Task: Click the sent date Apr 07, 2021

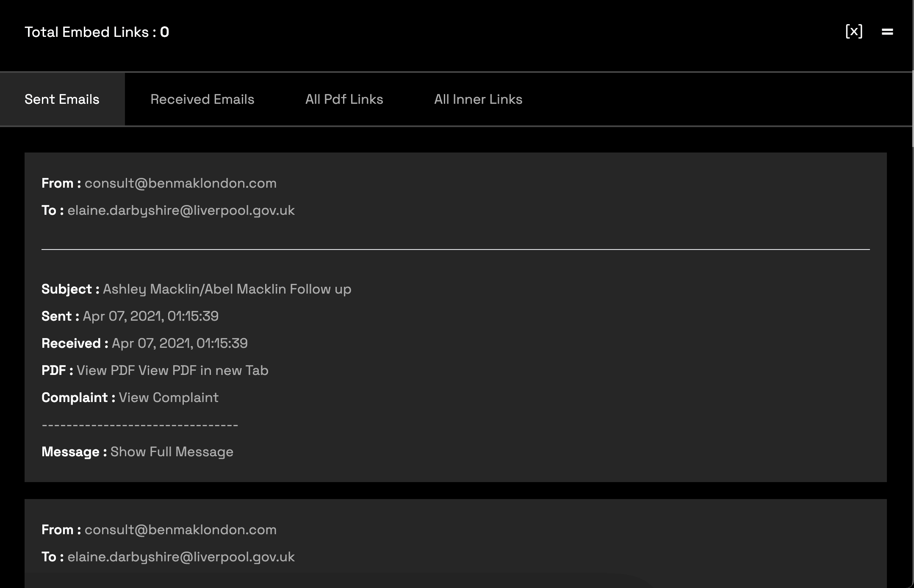Action: [x=150, y=316]
